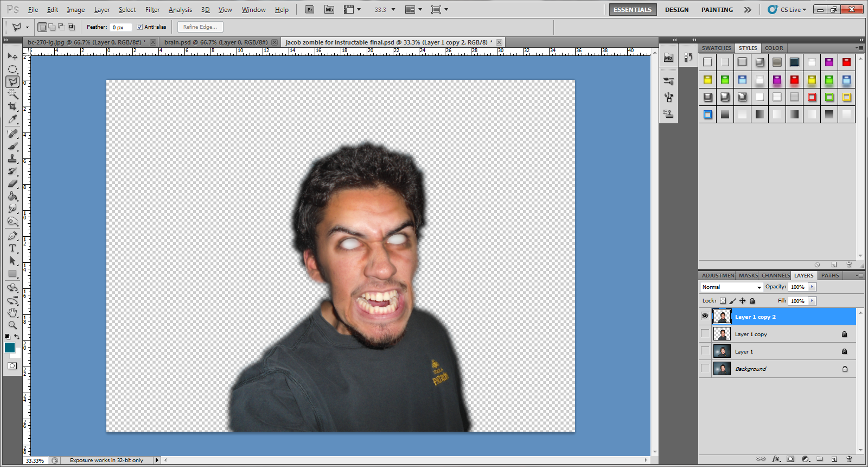The width and height of the screenshot is (868, 467).
Task: Open the CS Live dropdown
Action: tap(787, 10)
